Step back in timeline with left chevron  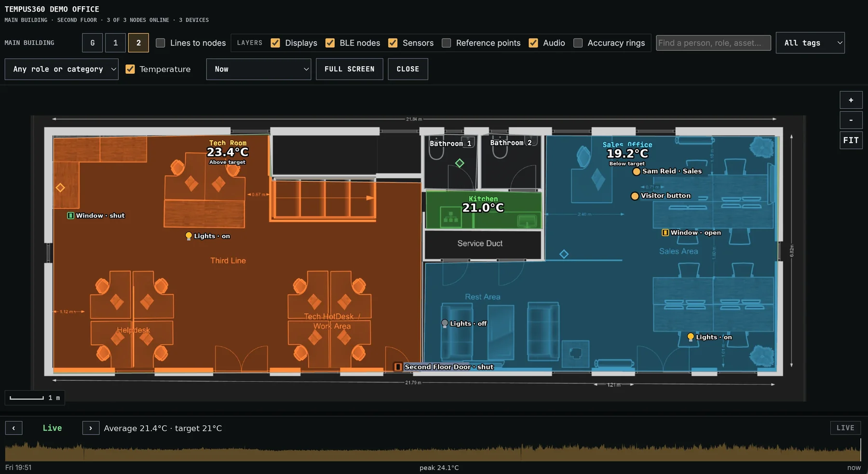[14, 428]
